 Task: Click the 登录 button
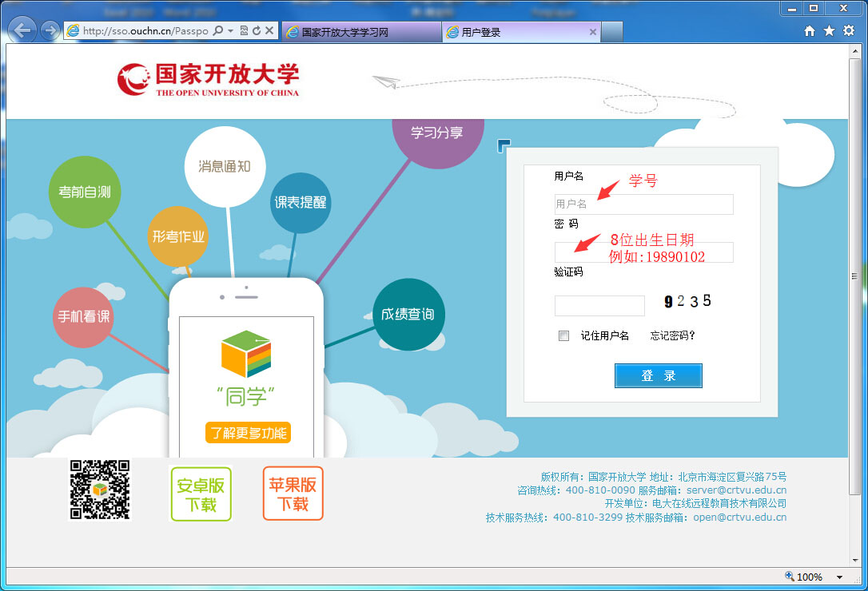[x=658, y=375]
